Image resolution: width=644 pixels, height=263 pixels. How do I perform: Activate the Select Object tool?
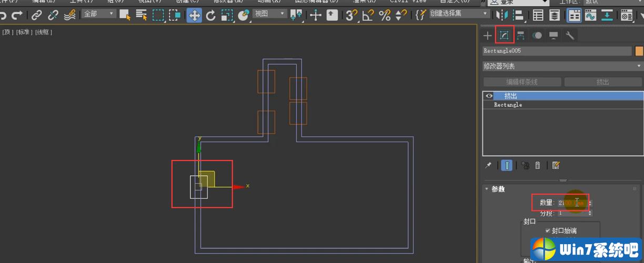pos(125,15)
